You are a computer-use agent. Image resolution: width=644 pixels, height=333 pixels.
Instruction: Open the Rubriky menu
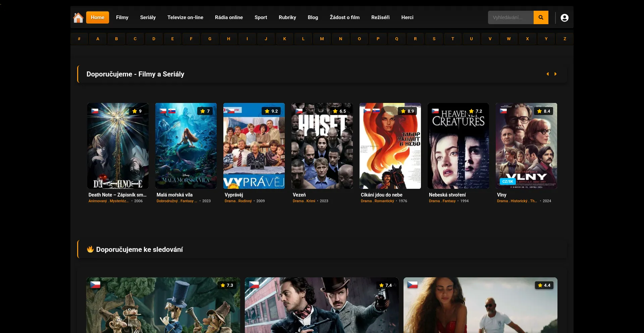tap(287, 17)
